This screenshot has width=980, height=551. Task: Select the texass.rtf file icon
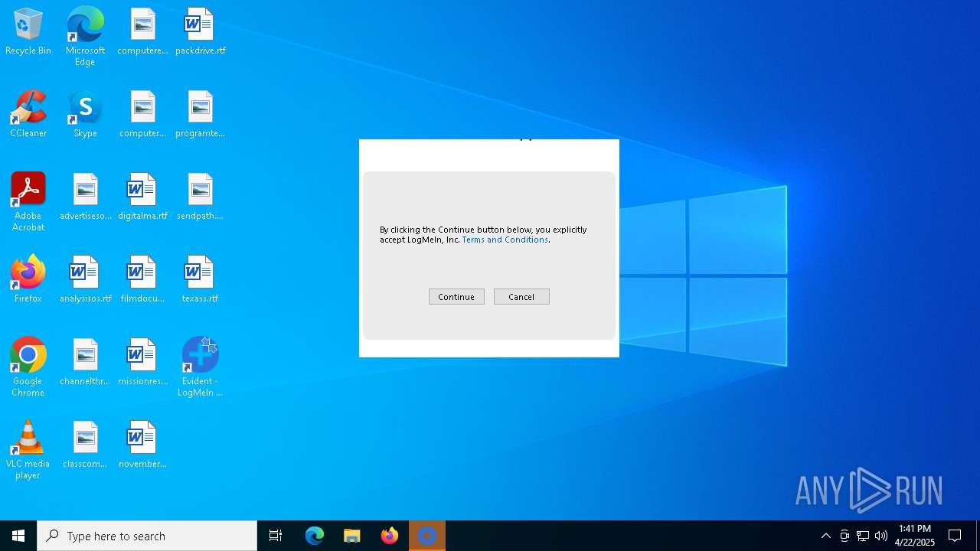tap(200, 279)
